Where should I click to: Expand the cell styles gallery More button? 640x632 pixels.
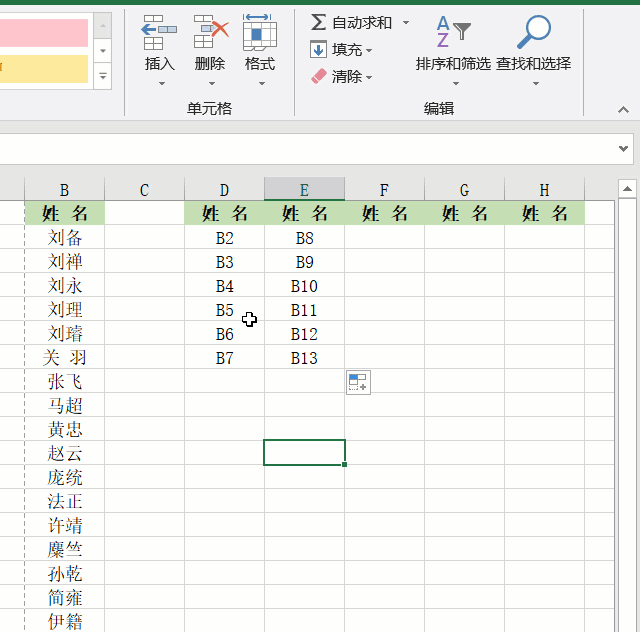point(103,76)
